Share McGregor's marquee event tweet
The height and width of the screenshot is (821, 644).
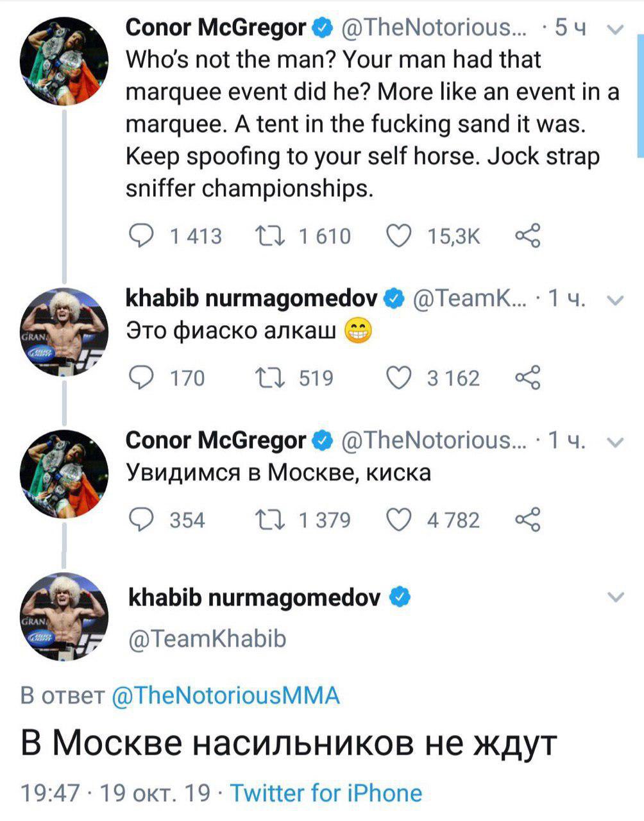tap(527, 235)
